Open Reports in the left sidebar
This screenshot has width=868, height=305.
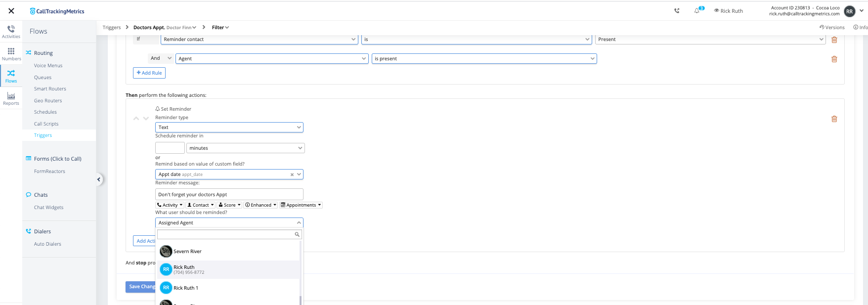[11, 99]
